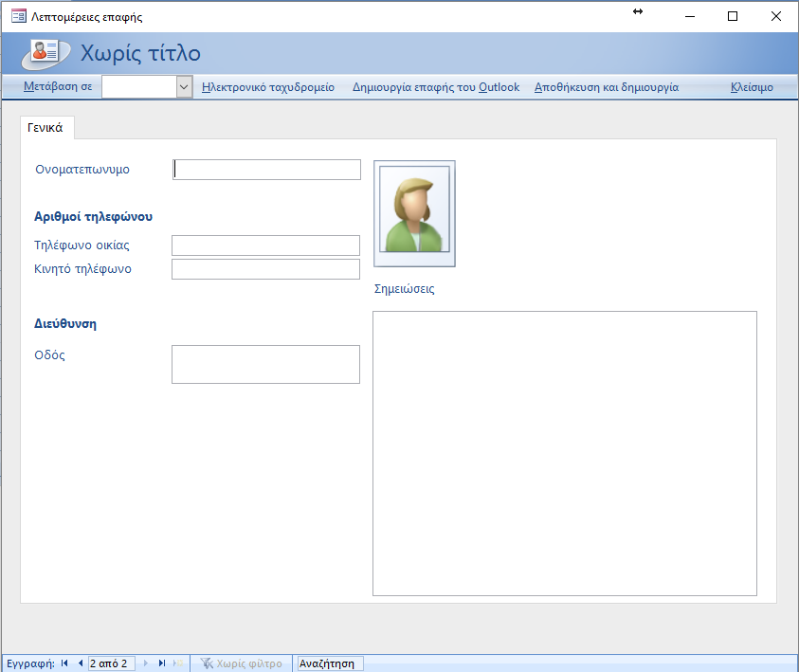The image size is (799, 672).
Task: Click the Αναζήτηση search box
Action: point(330,663)
